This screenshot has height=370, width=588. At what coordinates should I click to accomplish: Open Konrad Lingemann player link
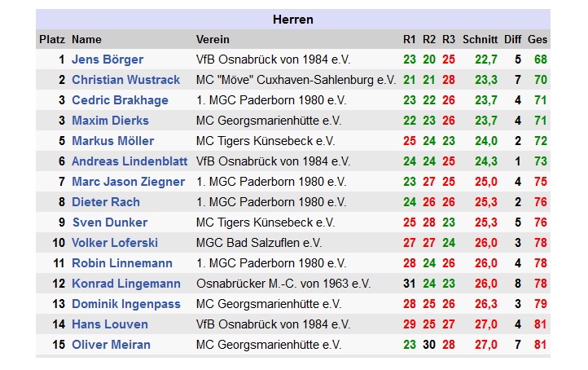coord(126,284)
